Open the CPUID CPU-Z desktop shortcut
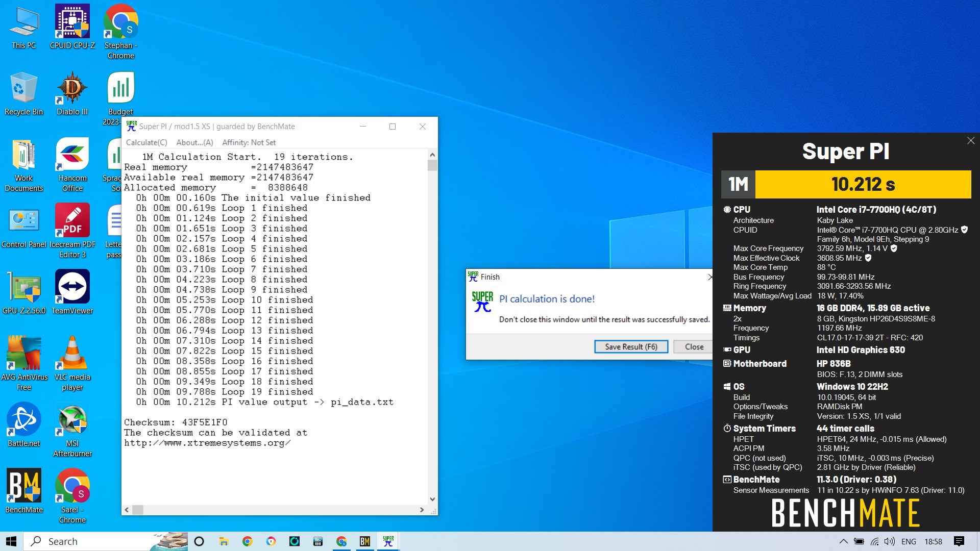The width and height of the screenshot is (980, 551). (x=72, y=28)
